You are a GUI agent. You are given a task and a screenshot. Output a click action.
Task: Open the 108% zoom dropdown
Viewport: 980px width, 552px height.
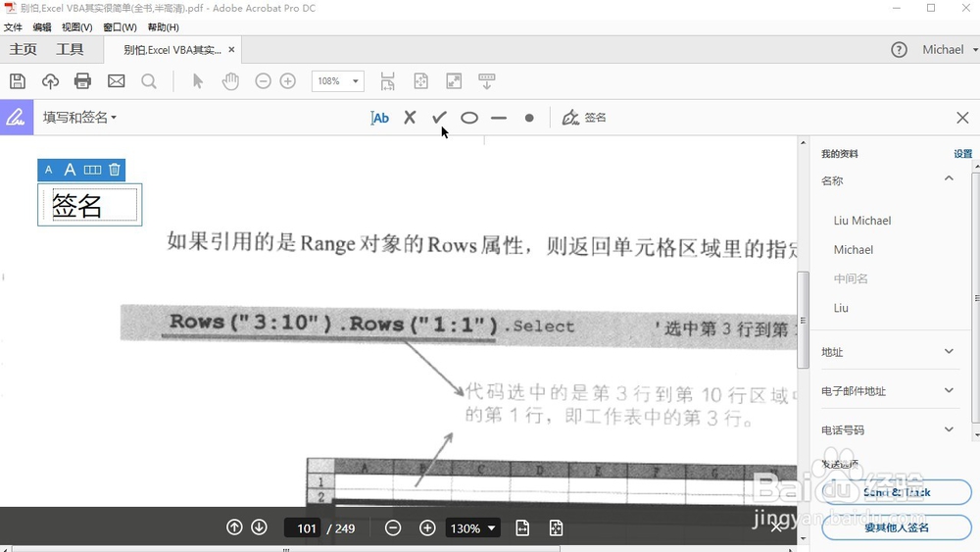338,81
